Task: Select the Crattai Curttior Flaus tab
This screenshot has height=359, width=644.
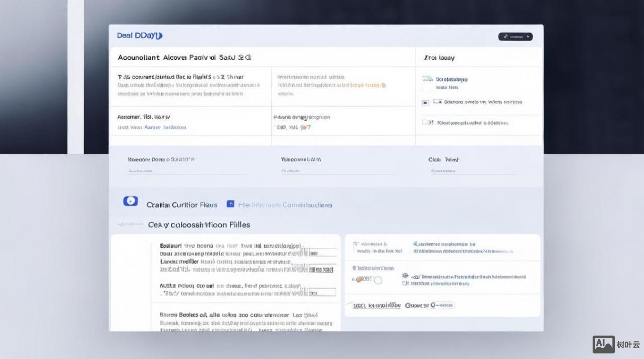Action: pos(182,205)
